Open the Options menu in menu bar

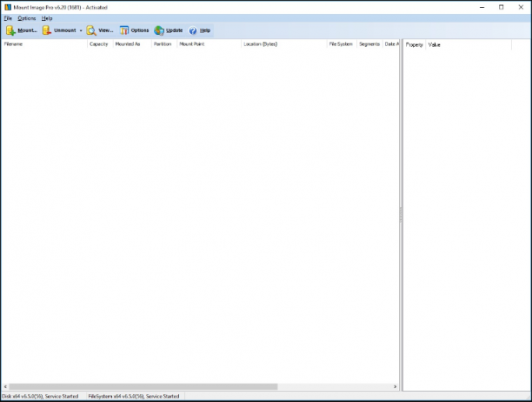(x=26, y=18)
